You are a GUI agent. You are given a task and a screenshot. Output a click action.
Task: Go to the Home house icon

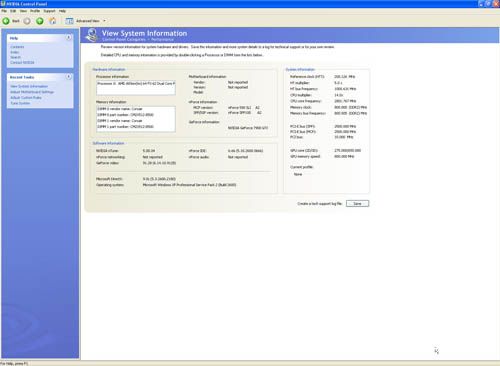pyautogui.click(x=53, y=21)
